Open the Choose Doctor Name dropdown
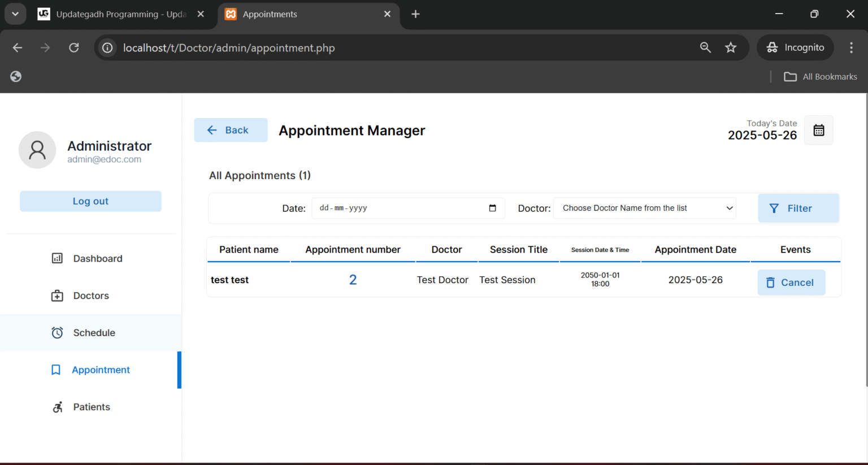This screenshot has height=465, width=868. (644, 208)
